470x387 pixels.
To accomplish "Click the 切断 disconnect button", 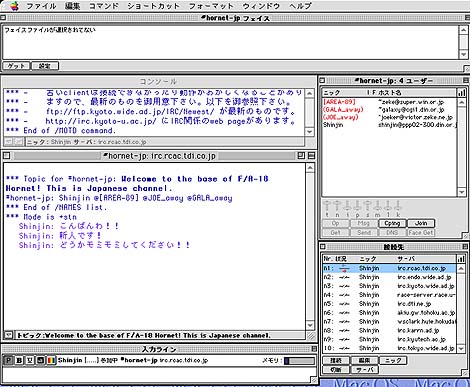I will point(336,369).
